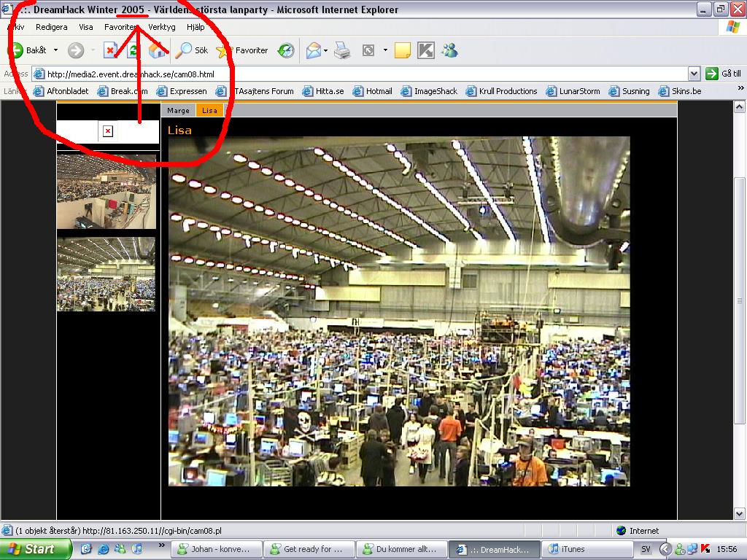Switch to the Marge camera tab

tap(178, 111)
